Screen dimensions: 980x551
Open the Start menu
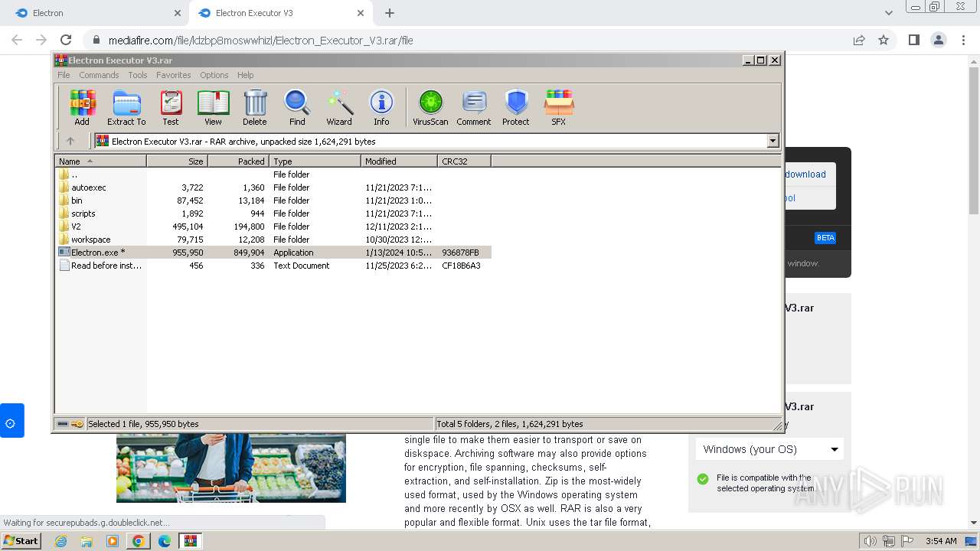pos(21,540)
